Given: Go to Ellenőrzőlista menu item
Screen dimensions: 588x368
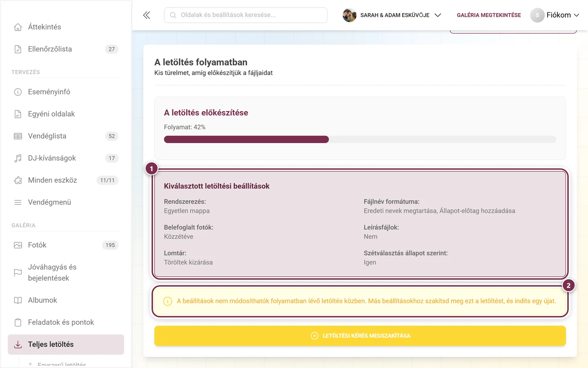Looking at the screenshot, I should point(66,49).
